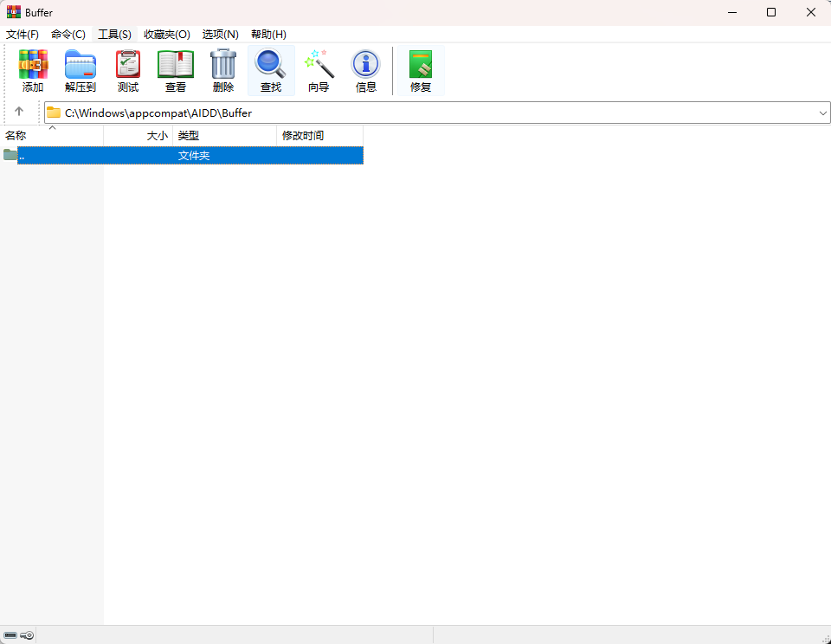
Task: Select the '..' parent folder row
Action: pos(182,155)
